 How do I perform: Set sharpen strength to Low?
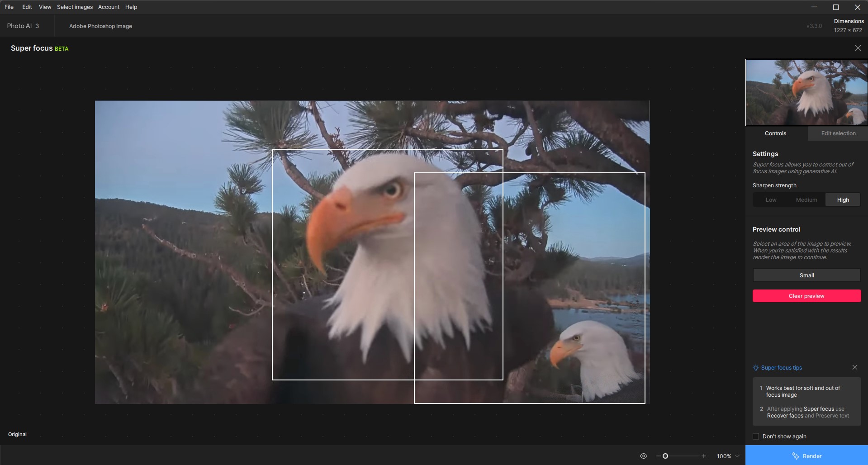[771, 200]
